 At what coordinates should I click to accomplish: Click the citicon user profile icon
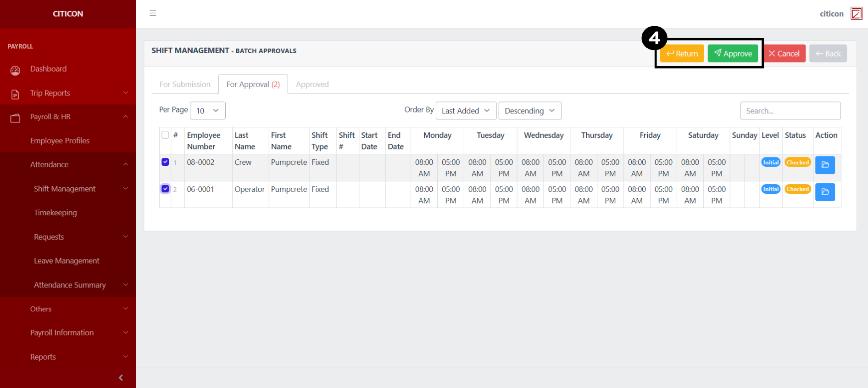[856, 13]
